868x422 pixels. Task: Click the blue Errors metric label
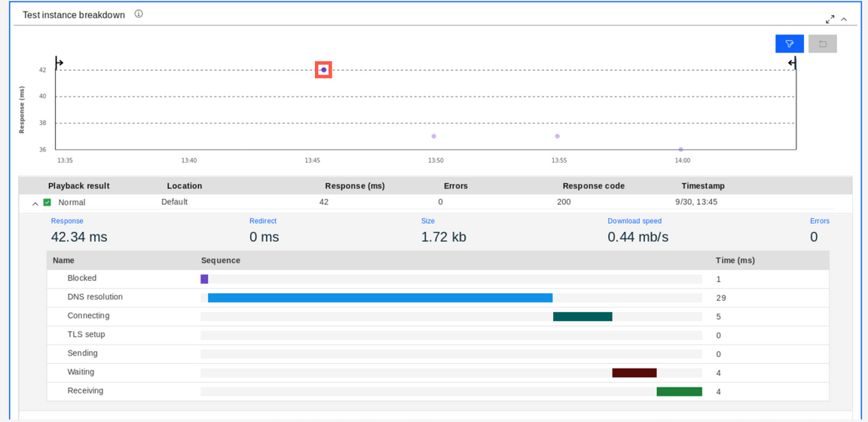820,221
